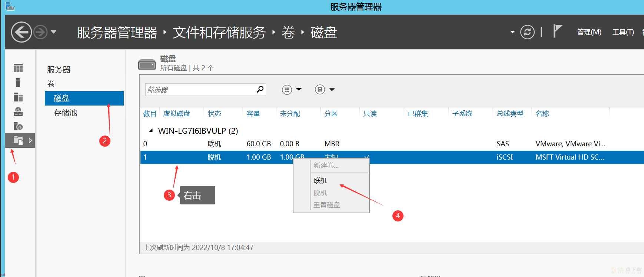644x277 pixels.
Task: Select 卷 in the navigation pane
Action: pos(51,84)
